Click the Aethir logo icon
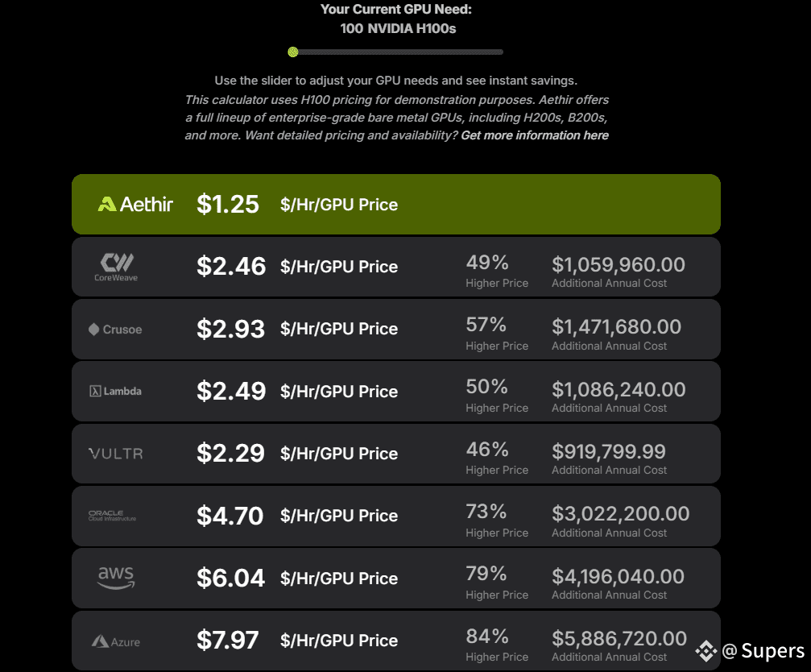The width and height of the screenshot is (811, 672). click(x=107, y=205)
